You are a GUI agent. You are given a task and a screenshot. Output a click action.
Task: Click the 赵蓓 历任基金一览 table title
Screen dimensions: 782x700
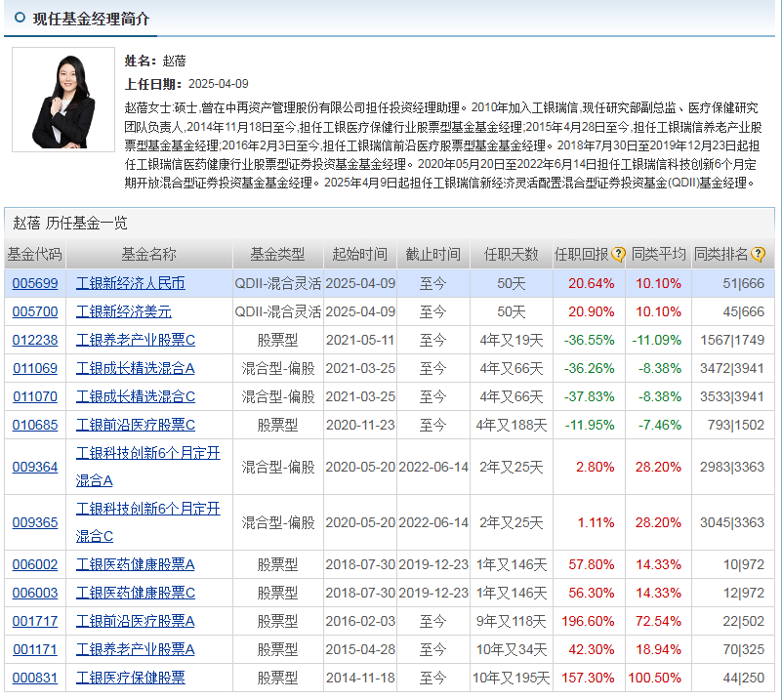tap(70, 223)
